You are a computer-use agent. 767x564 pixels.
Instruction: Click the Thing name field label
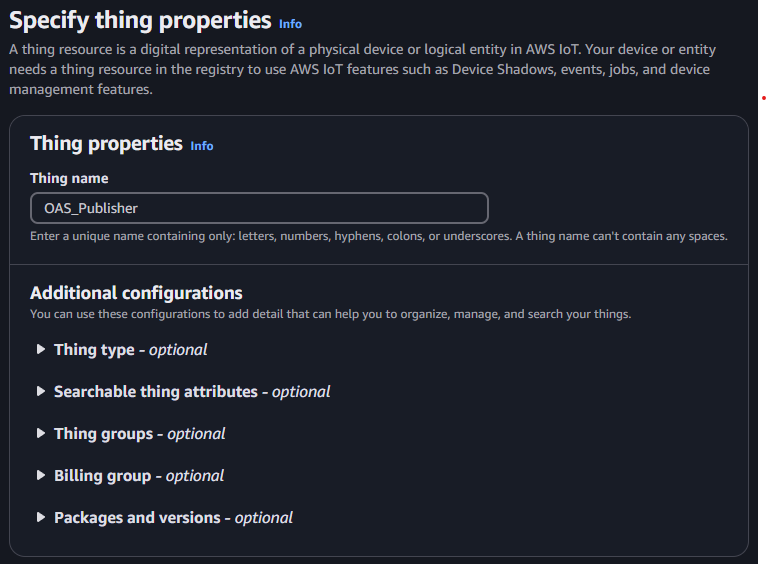point(69,178)
